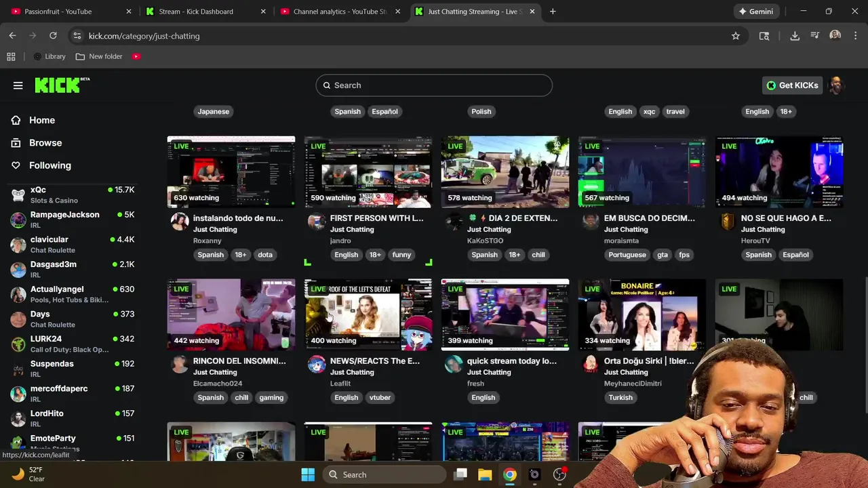The width and height of the screenshot is (868, 488).
Task: Open the hamburger menu next to Kick logo
Action: coord(18,85)
